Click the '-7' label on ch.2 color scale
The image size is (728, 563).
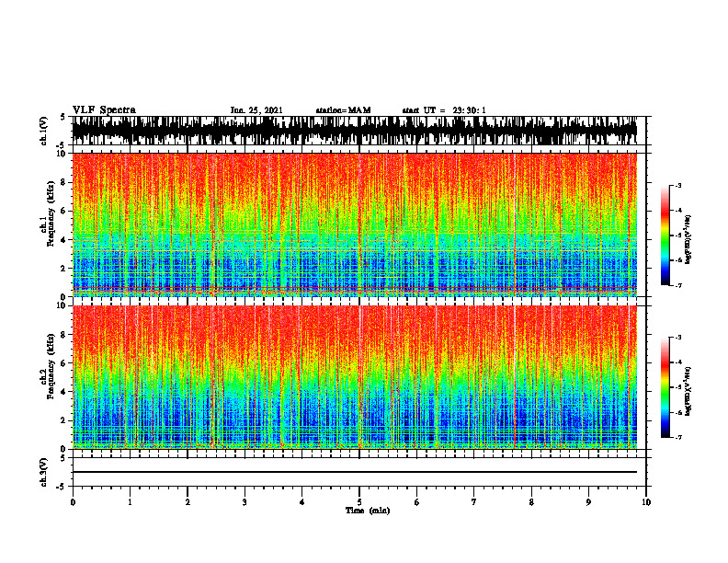point(677,438)
